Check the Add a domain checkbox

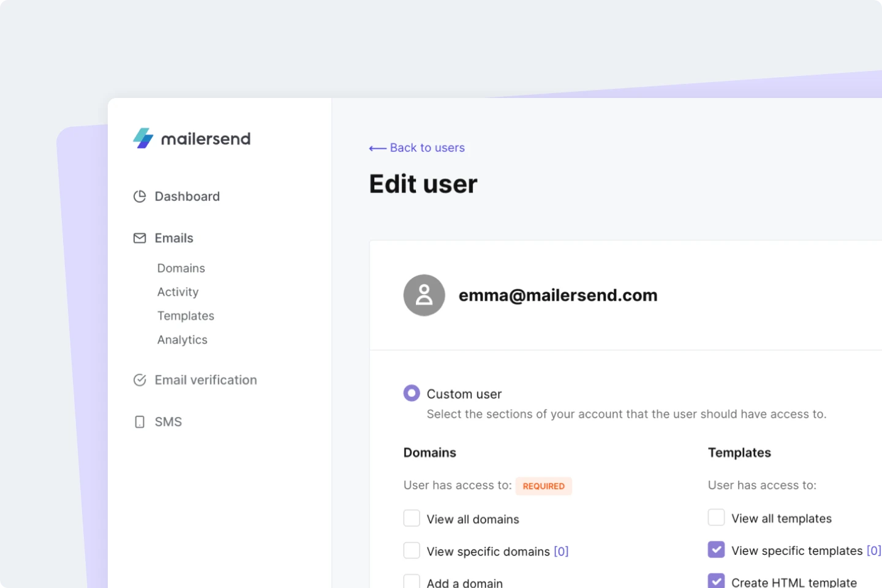point(412,581)
